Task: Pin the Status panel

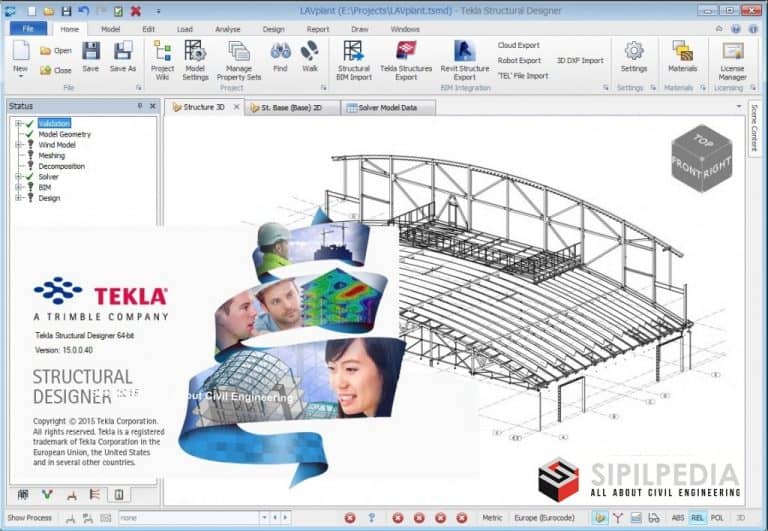Action: click(140, 106)
